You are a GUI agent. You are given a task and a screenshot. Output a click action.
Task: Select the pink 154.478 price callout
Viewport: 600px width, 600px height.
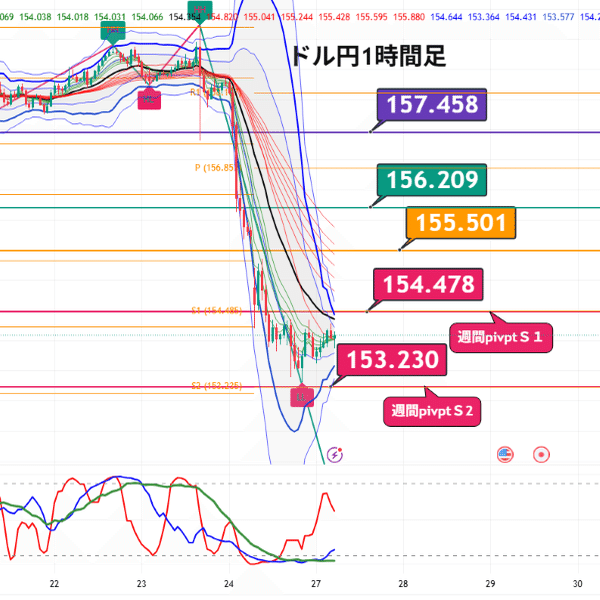pos(428,284)
